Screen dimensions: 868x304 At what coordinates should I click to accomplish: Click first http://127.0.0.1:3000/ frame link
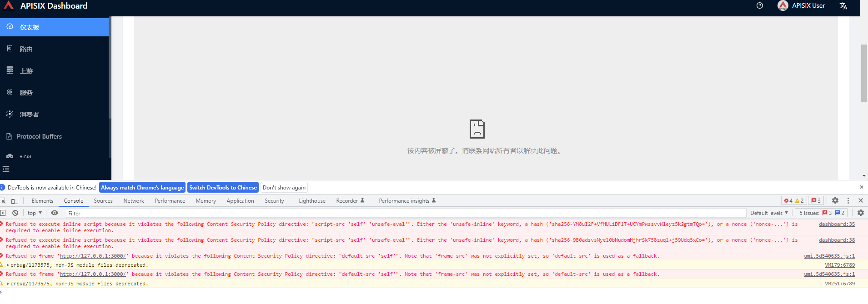pyautogui.click(x=93, y=256)
